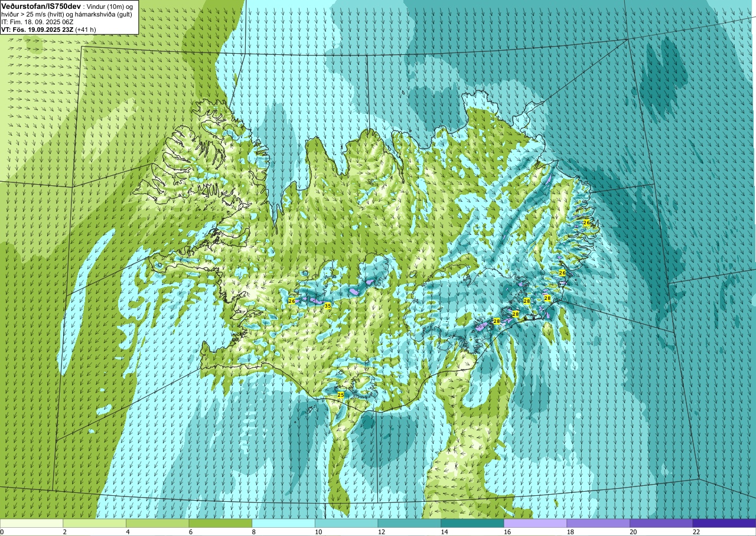Pick the 8–10 m/s light cyan legend swatch
Screen dimensions: 756x536
(283, 523)
